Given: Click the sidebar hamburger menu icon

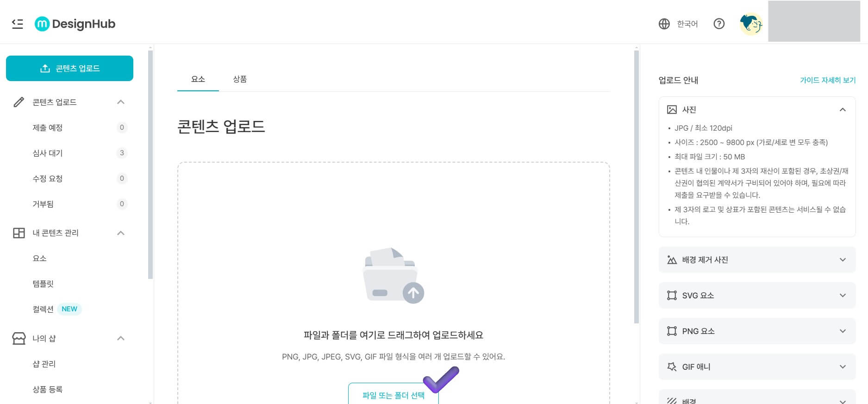Looking at the screenshot, I should coord(17,24).
